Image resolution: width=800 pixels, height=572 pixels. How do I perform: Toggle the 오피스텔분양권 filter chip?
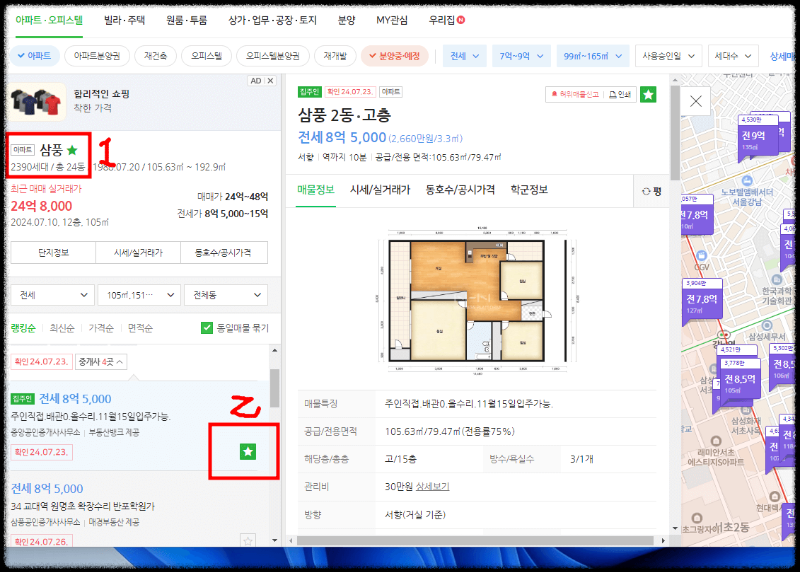273,56
